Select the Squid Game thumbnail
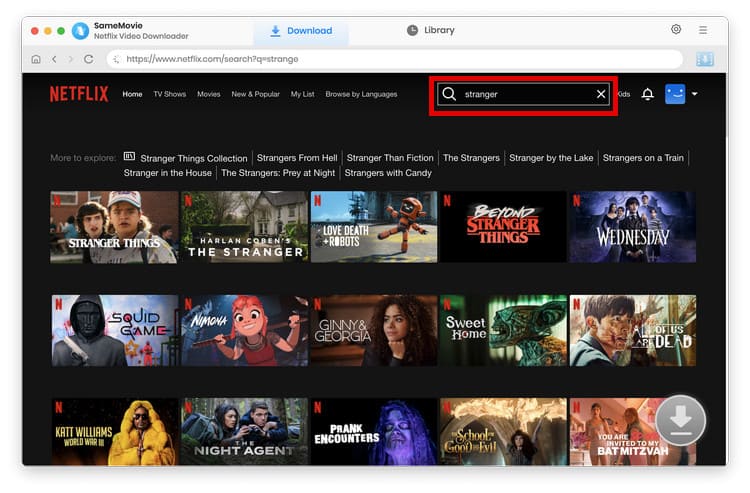750x493 pixels. (x=115, y=330)
